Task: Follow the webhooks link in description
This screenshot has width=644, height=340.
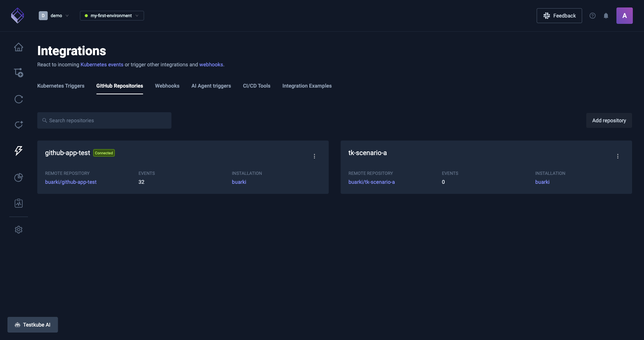Action: click(211, 64)
